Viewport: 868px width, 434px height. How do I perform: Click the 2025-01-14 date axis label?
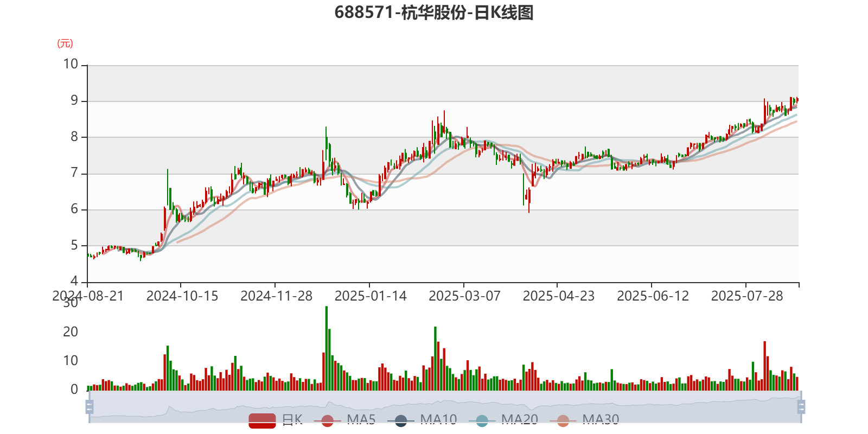[x=371, y=296]
